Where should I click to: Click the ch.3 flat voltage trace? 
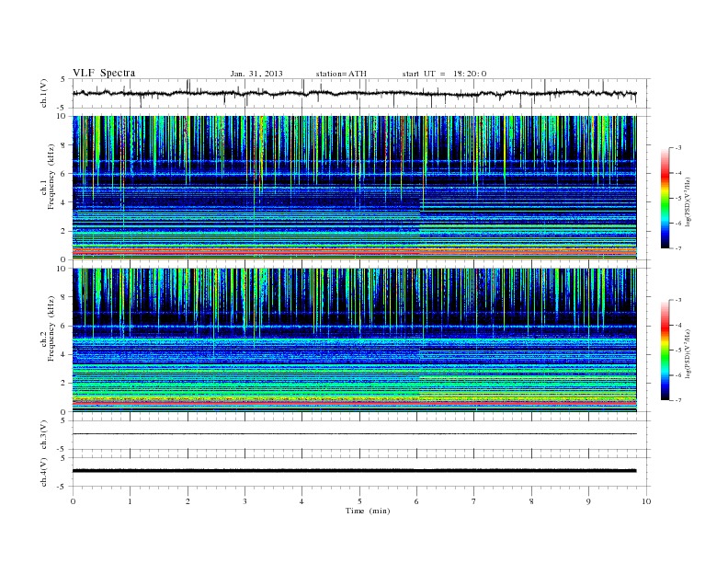354,434
